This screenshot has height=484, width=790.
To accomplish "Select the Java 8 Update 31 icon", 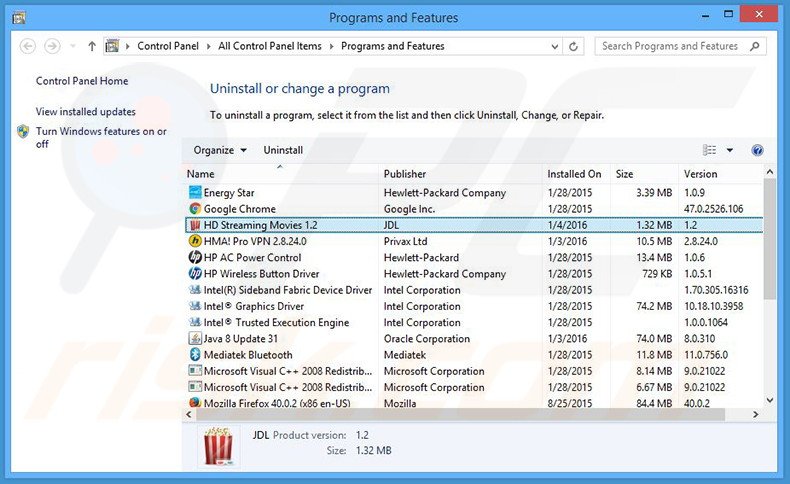I will coord(195,338).
